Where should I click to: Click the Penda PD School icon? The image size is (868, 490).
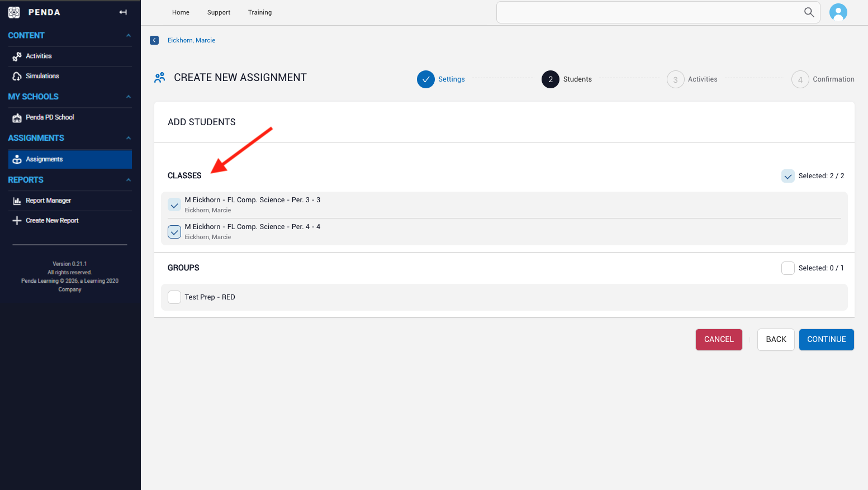pyautogui.click(x=17, y=118)
